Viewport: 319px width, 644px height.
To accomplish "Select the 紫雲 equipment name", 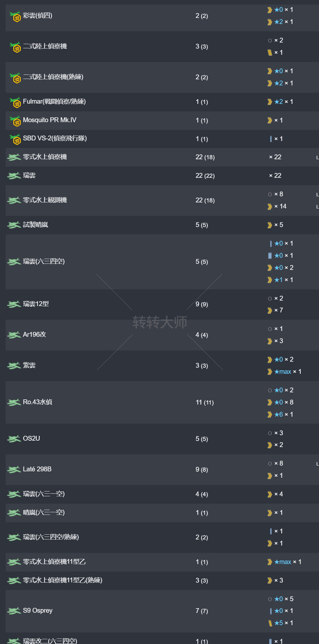I will pos(29,365).
